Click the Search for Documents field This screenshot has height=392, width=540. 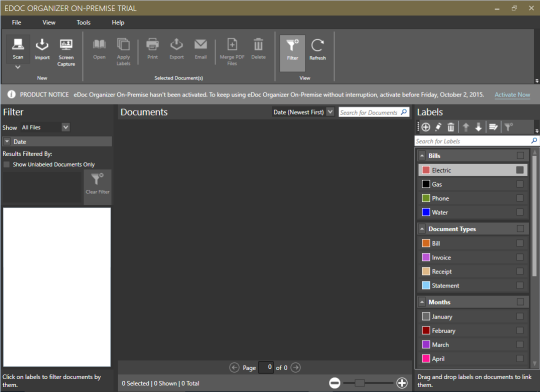pos(374,112)
